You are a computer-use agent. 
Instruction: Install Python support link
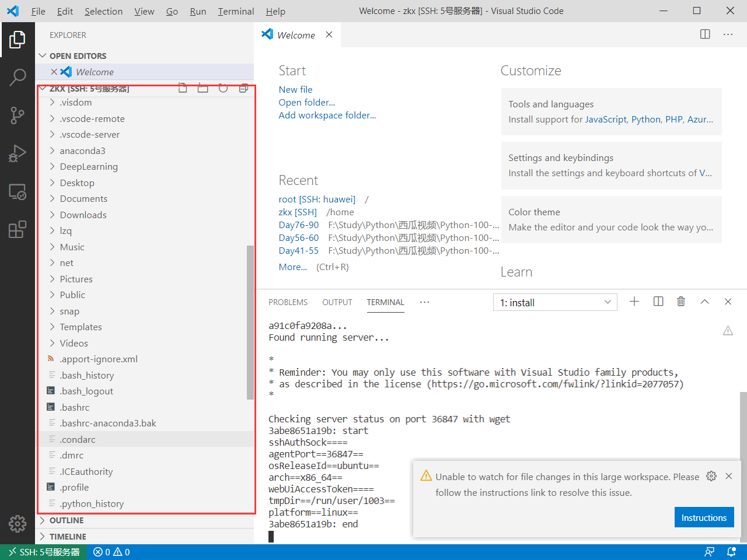point(646,119)
